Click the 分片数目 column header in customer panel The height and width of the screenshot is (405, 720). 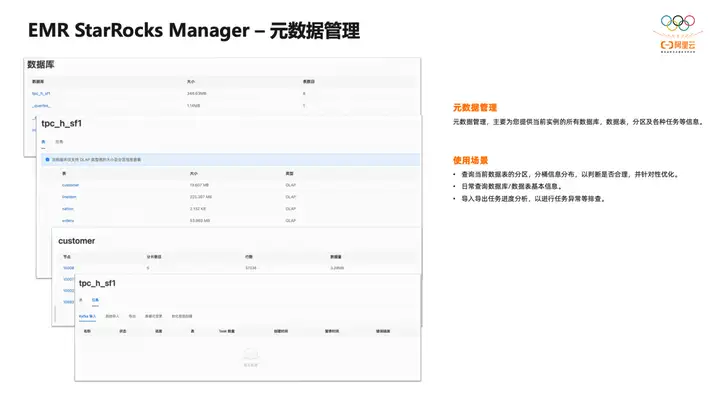[x=154, y=257]
